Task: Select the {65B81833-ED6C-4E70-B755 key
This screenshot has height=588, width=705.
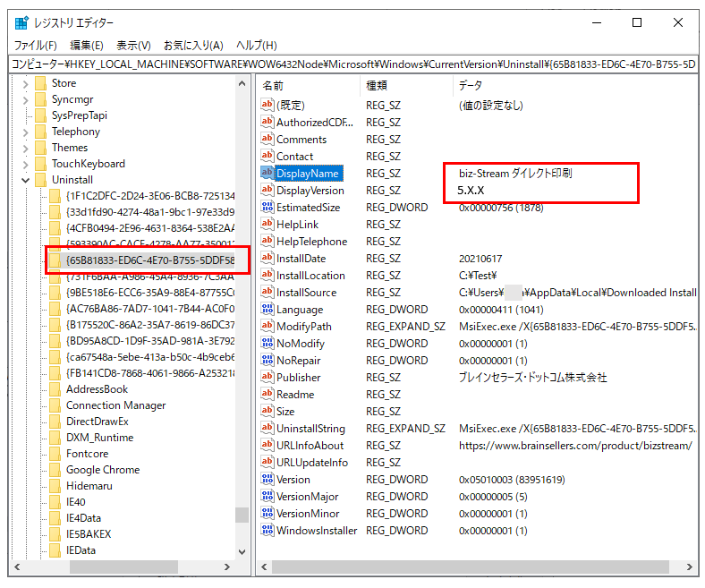Action: (x=150, y=260)
